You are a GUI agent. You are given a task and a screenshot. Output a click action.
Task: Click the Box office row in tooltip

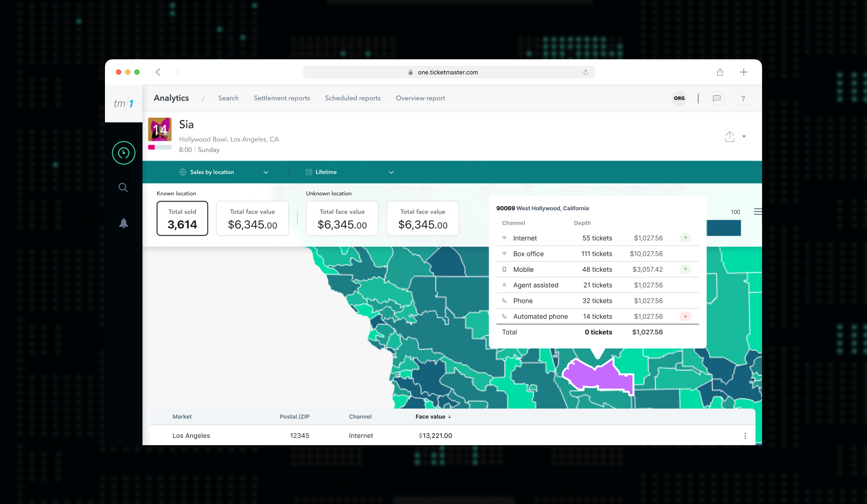point(597,254)
